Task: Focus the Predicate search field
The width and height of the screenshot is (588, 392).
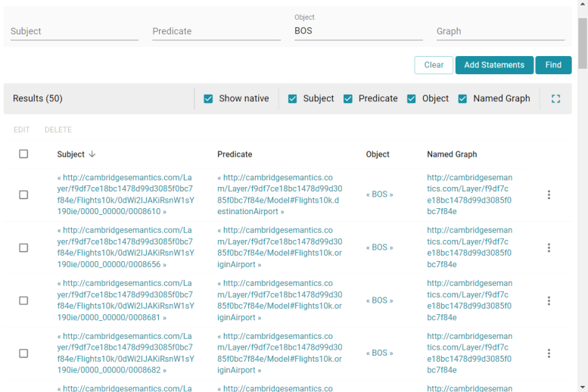Action: [216, 31]
